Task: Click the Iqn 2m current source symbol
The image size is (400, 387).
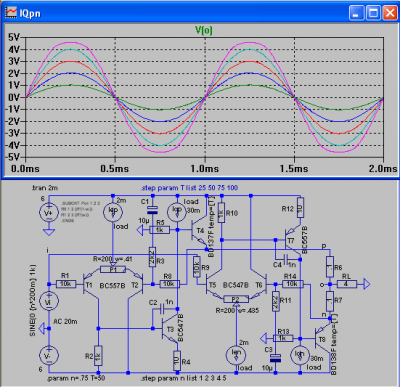Action: pyautogui.click(x=236, y=354)
